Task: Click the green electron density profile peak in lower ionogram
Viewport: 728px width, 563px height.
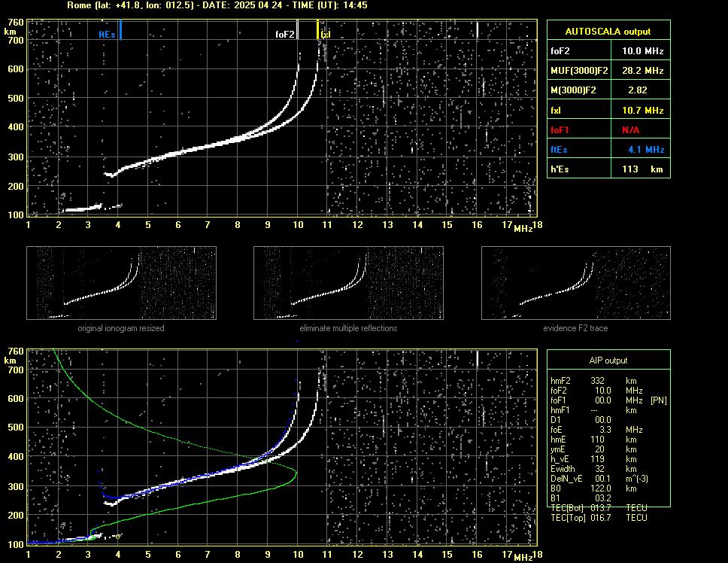Action: pos(296,473)
